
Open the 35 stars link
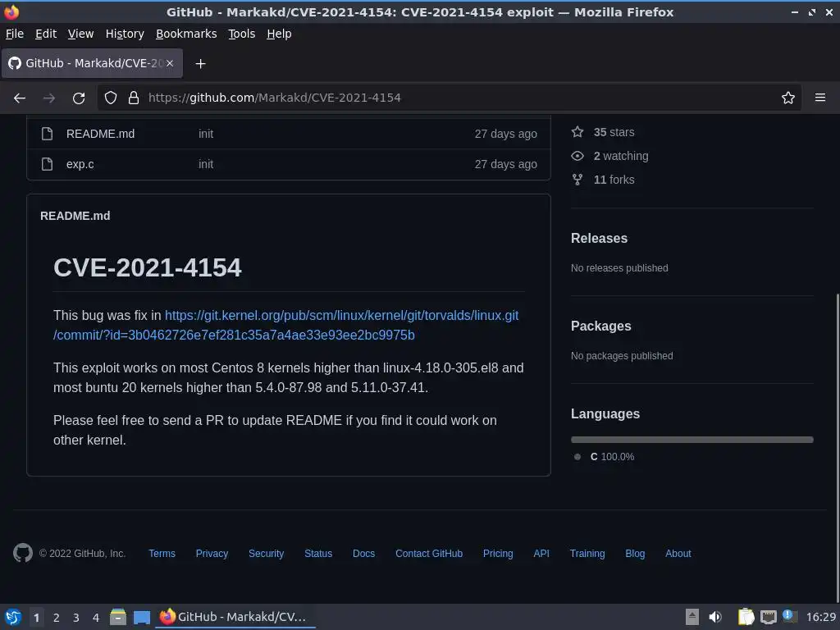coord(614,132)
